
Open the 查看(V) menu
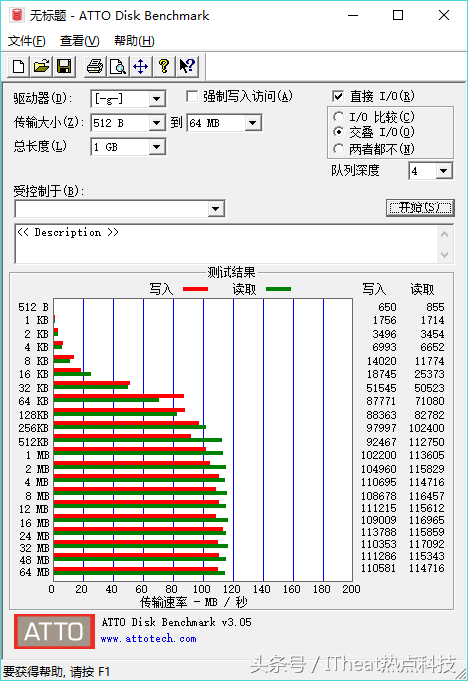coord(79,41)
